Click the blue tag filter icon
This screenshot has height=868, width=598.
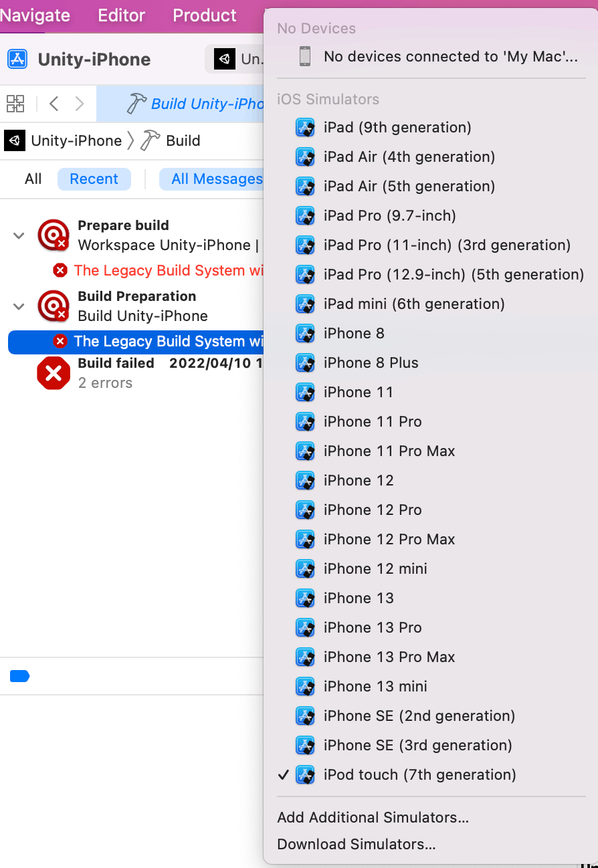(20, 676)
